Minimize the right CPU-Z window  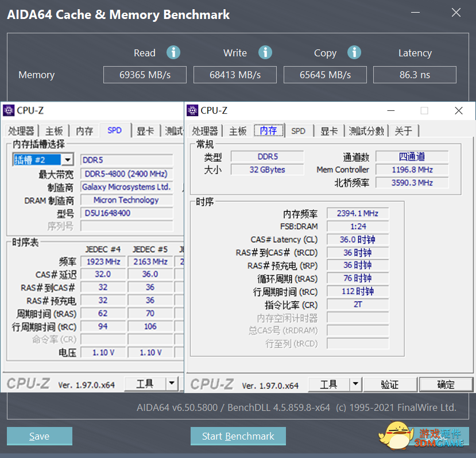(391, 111)
